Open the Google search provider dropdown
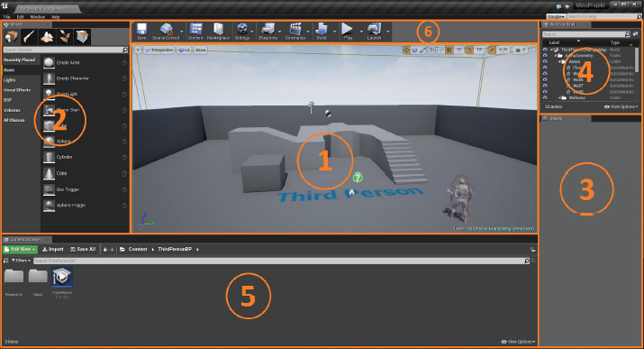Viewport: 644px width, 349px height. [556, 17]
